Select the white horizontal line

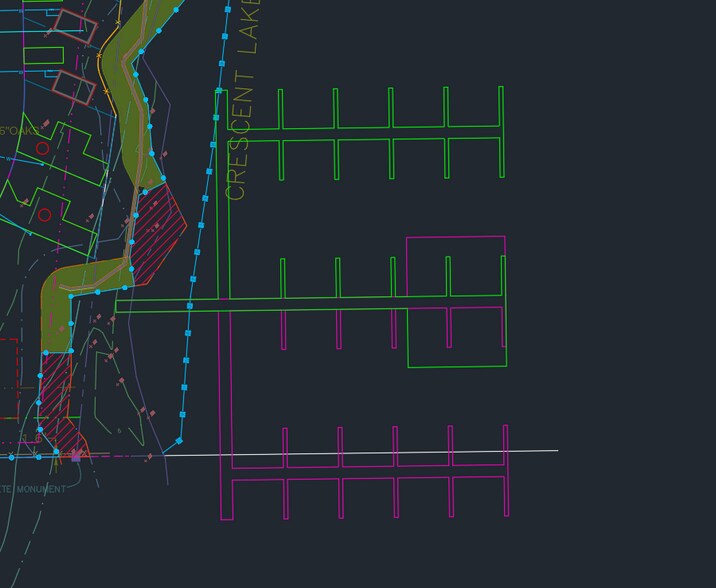pos(400,452)
